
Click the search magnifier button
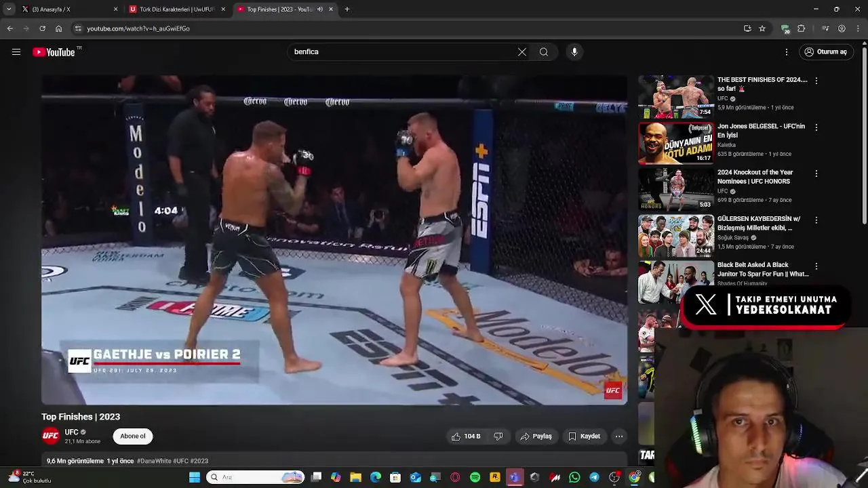(x=544, y=52)
